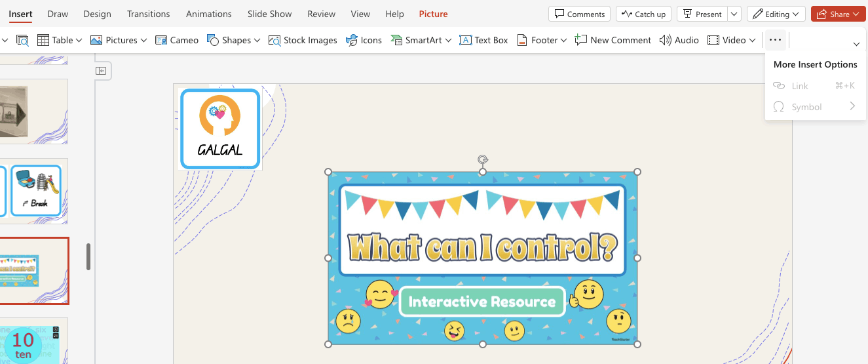Expand the Present options dropdown arrow
Viewport: 868px width, 364px height.
pos(734,14)
